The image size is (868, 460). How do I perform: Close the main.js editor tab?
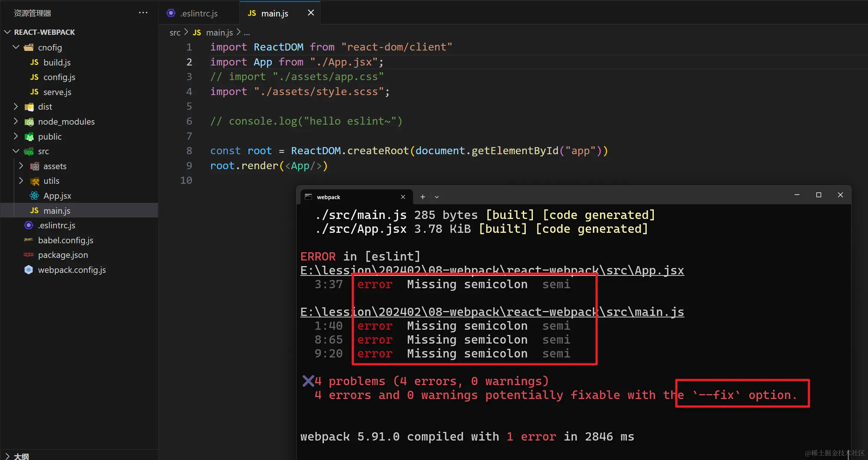pos(311,13)
